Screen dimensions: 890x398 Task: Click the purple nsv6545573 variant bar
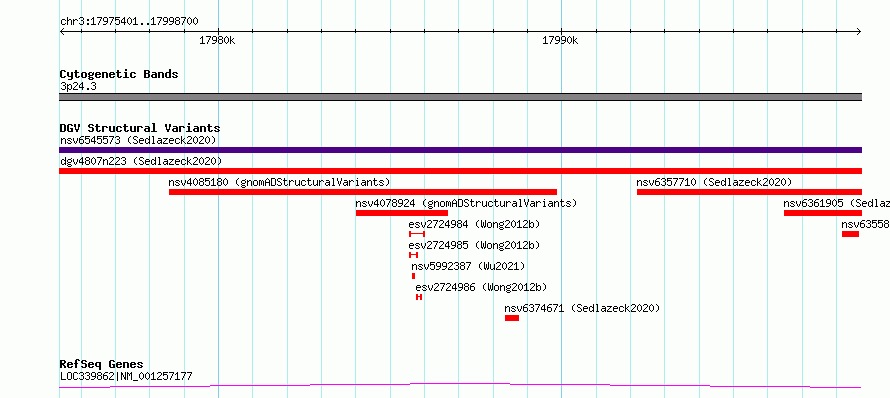pyautogui.click(x=460, y=150)
